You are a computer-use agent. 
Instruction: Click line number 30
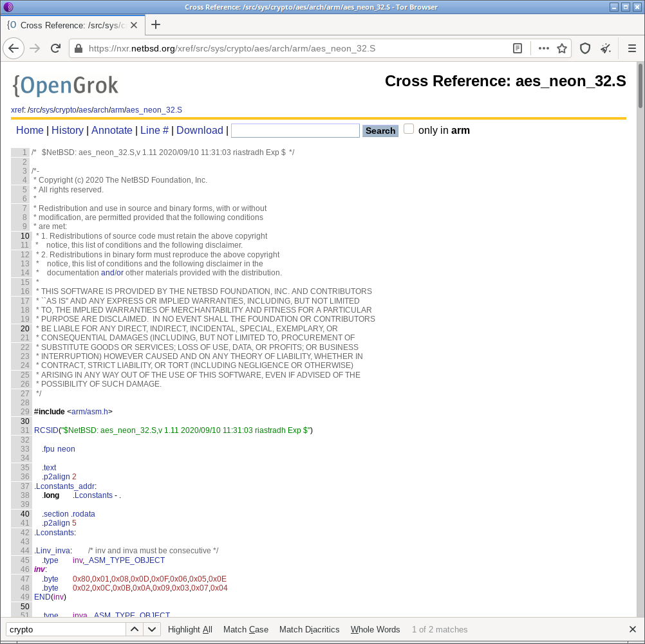[24, 421]
